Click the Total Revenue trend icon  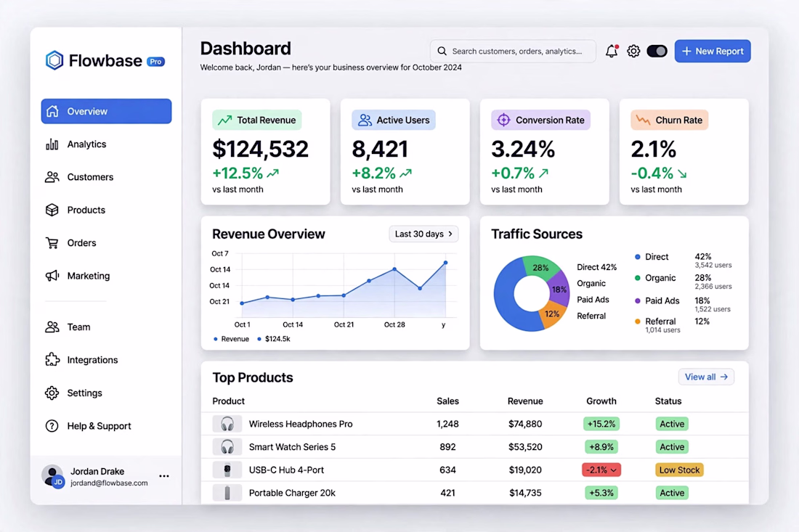click(x=224, y=120)
